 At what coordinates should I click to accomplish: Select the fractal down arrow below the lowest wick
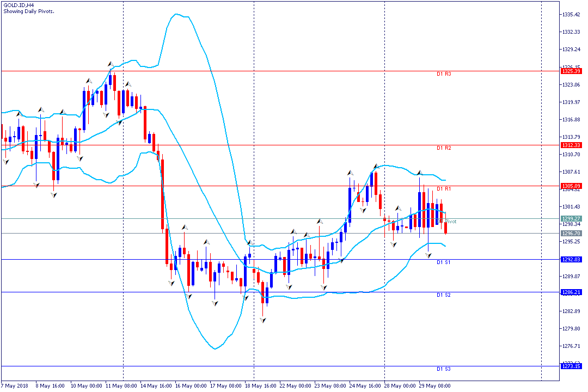pyautogui.click(x=262, y=321)
